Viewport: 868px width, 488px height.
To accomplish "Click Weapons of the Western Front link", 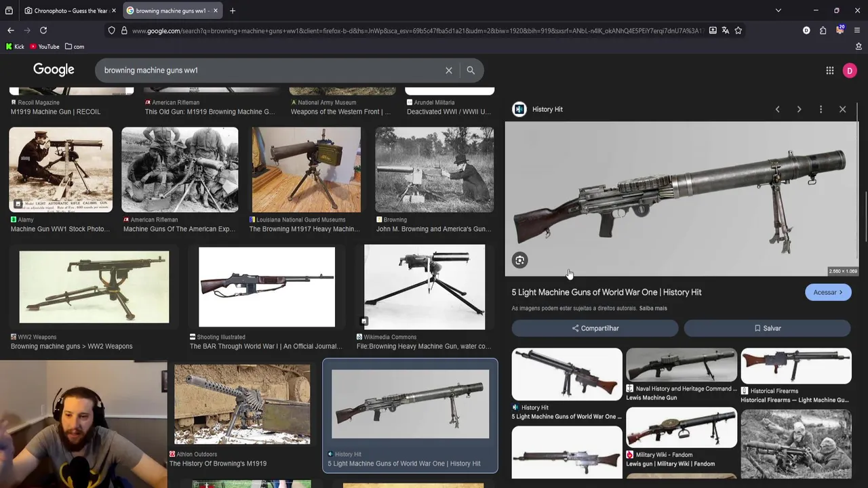I will pos(341,112).
